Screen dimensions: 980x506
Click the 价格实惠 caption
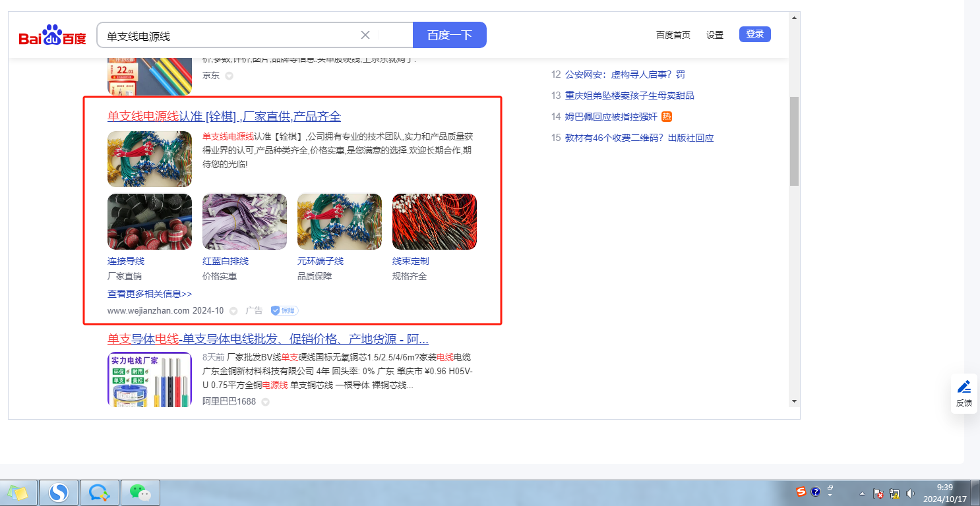coord(220,276)
